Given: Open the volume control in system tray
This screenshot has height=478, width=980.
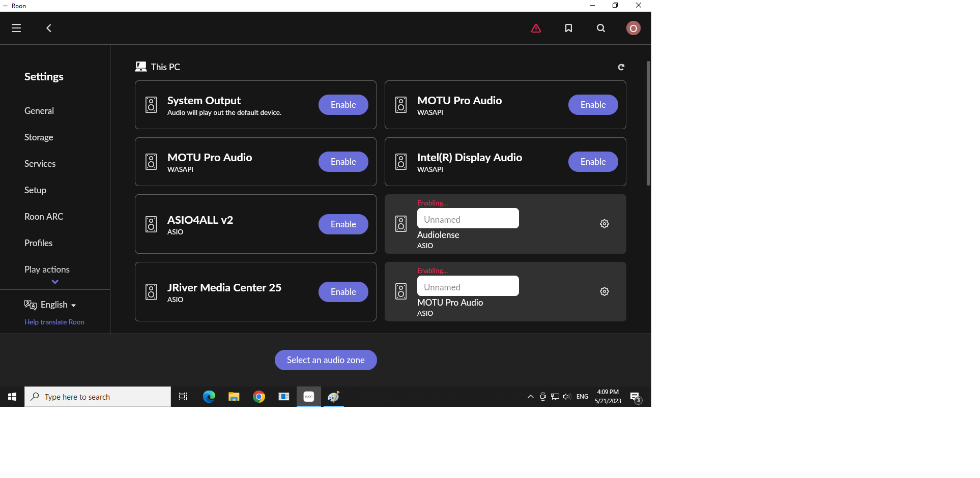Looking at the screenshot, I should tap(567, 397).
